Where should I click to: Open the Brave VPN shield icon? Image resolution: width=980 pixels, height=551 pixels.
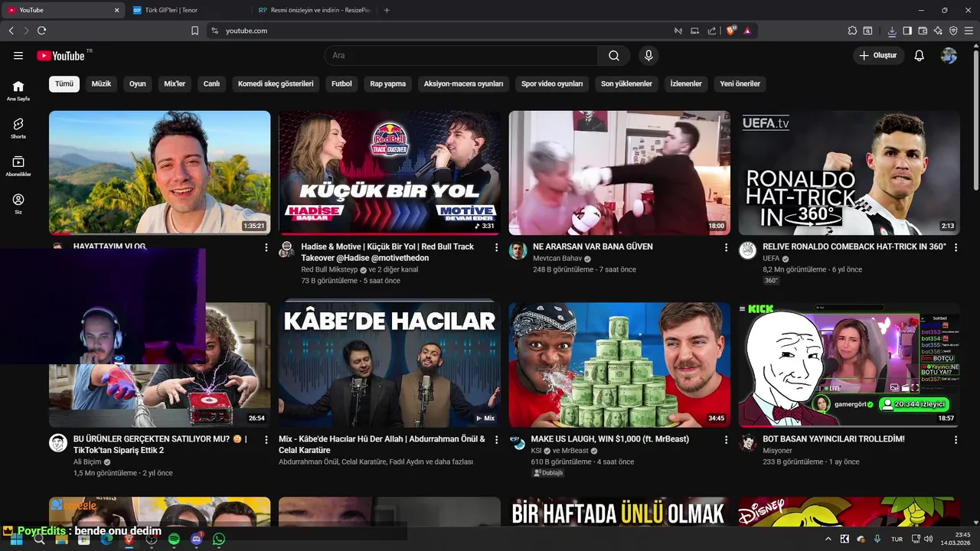tap(953, 31)
